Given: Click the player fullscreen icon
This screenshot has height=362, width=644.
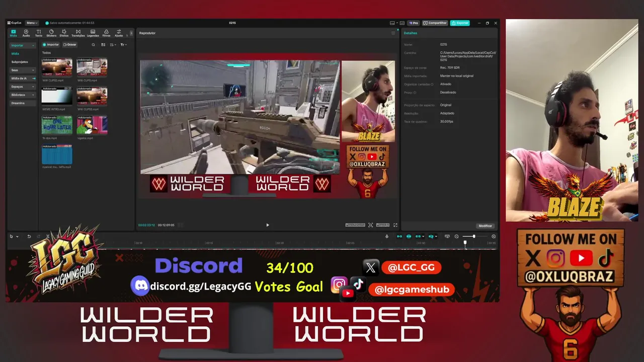Looking at the screenshot, I should pos(395,225).
